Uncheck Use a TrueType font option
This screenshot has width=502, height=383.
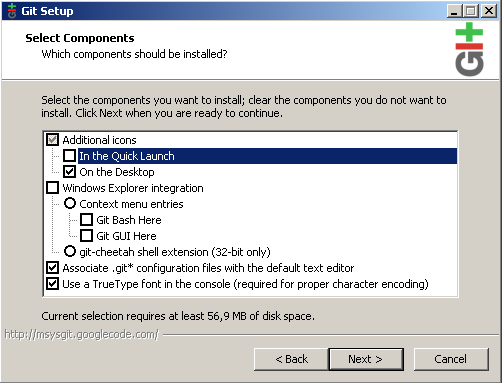[53, 284]
